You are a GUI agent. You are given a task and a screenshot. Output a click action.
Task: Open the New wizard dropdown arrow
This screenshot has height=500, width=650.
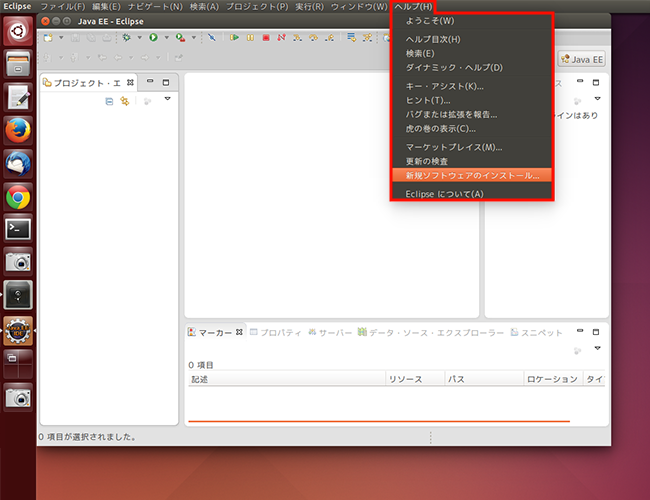[x=61, y=38]
